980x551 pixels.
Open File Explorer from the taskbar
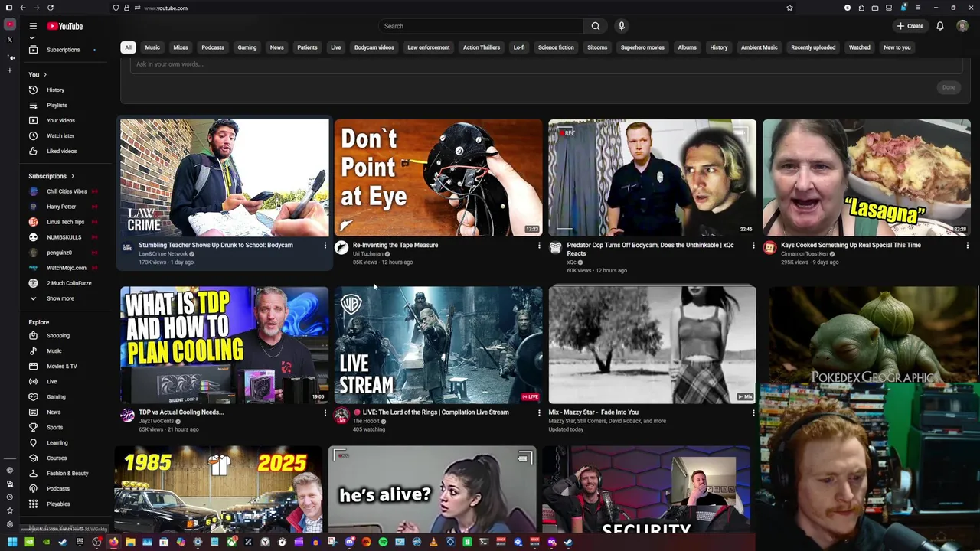coord(130,543)
